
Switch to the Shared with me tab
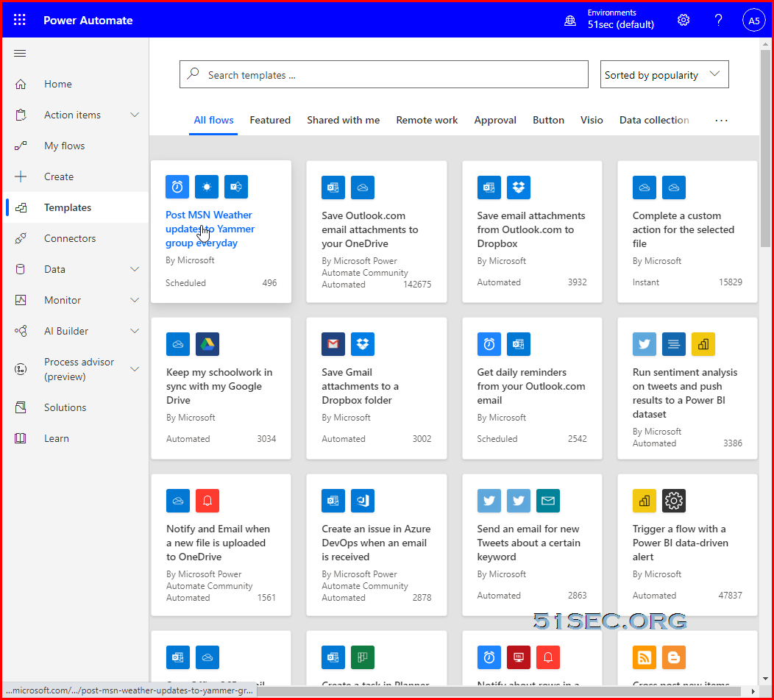(343, 120)
